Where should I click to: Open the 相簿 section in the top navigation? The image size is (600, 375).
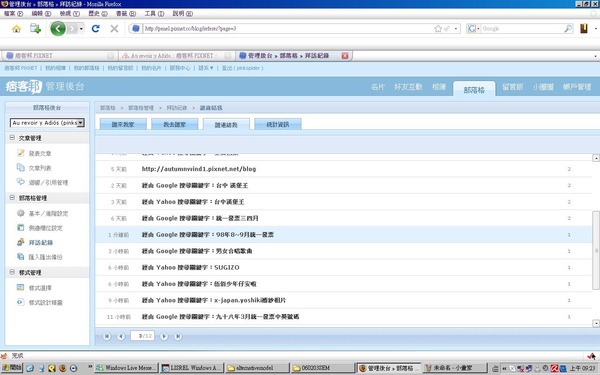tap(439, 87)
